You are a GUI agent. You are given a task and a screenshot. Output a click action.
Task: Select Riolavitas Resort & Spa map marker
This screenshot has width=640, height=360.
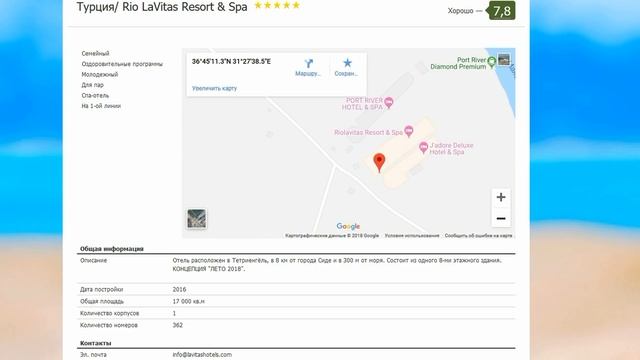[409, 131]
